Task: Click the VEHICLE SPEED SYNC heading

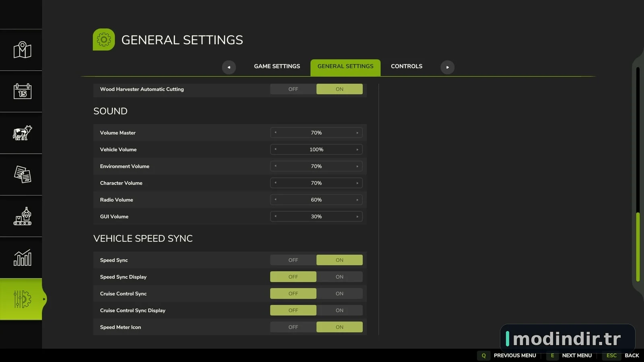Action: click(143, 239)
